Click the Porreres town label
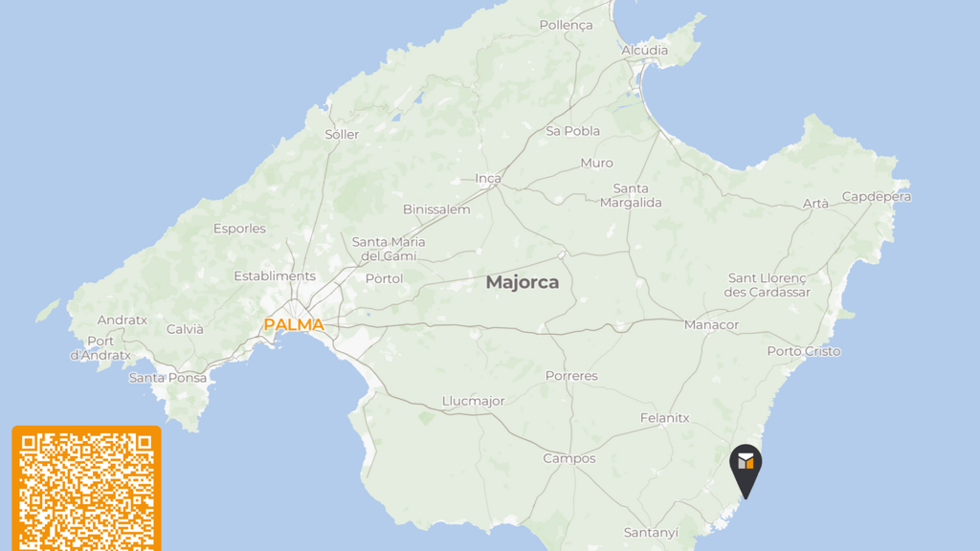This screenshot has width=980, height=551. coord(571,376)
